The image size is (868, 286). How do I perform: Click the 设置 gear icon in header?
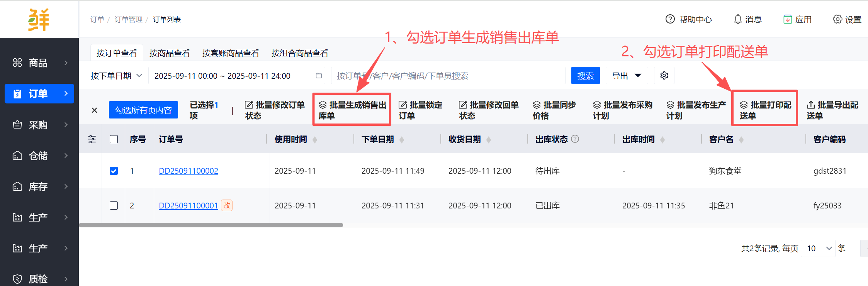[x=837, y=19]
